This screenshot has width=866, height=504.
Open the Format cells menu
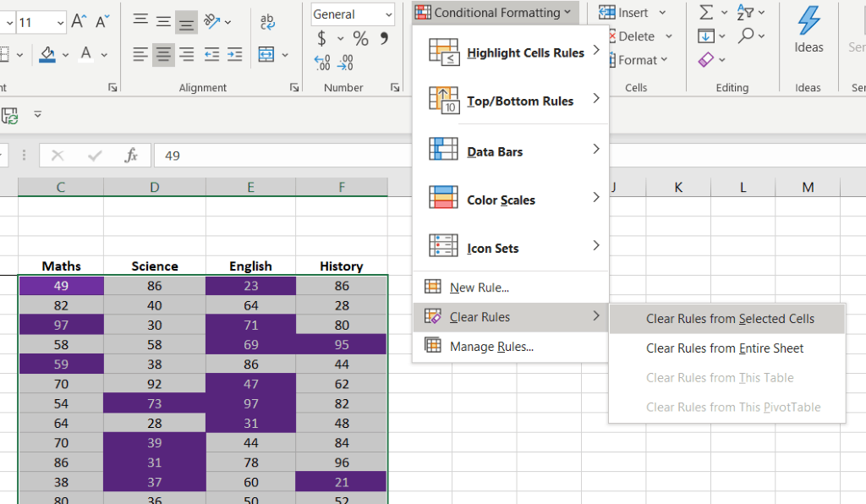tap(639, 60)
